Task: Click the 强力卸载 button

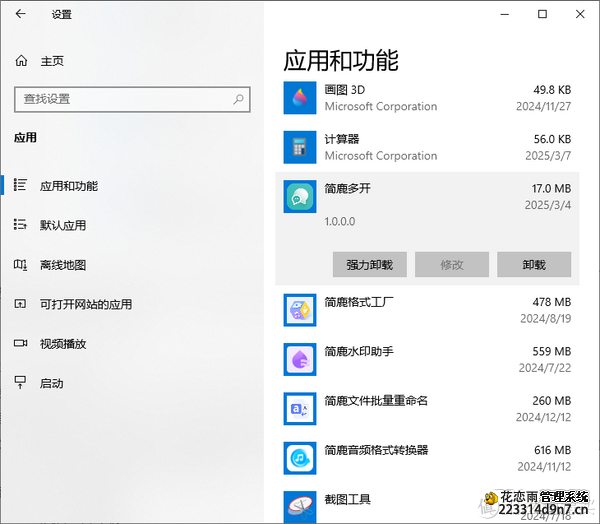Action: (x=370, y=264)
